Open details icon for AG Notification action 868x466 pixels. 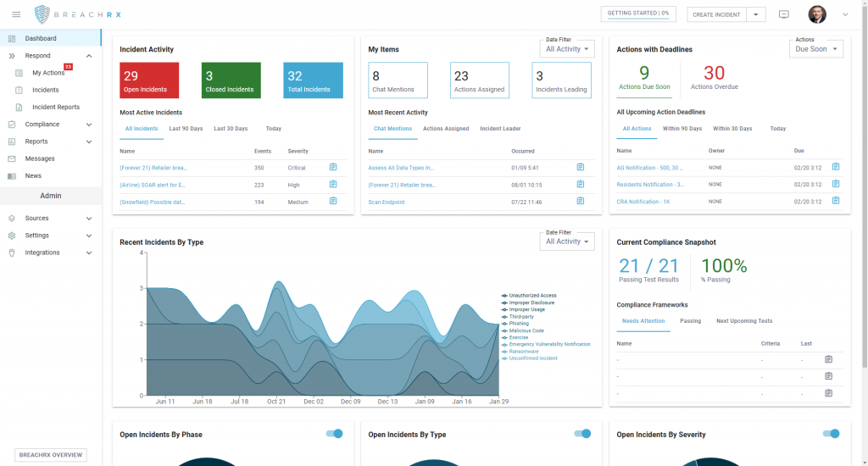(x=836, y=167)
